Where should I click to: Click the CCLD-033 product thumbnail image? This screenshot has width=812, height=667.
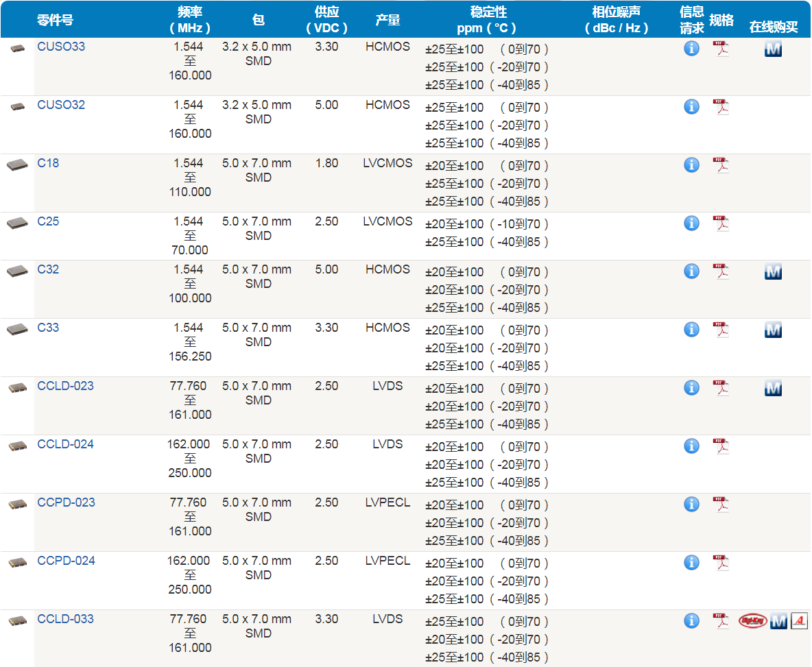[17, 621]
